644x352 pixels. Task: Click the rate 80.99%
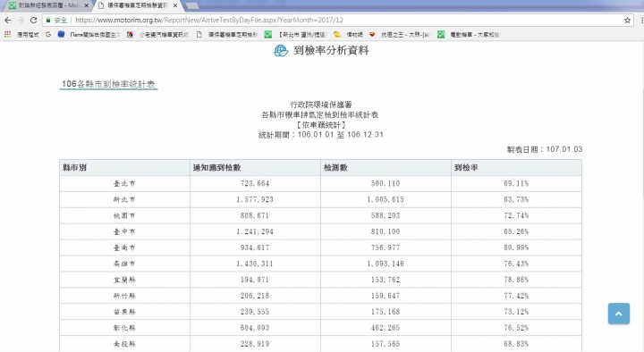tap(516, 247)
